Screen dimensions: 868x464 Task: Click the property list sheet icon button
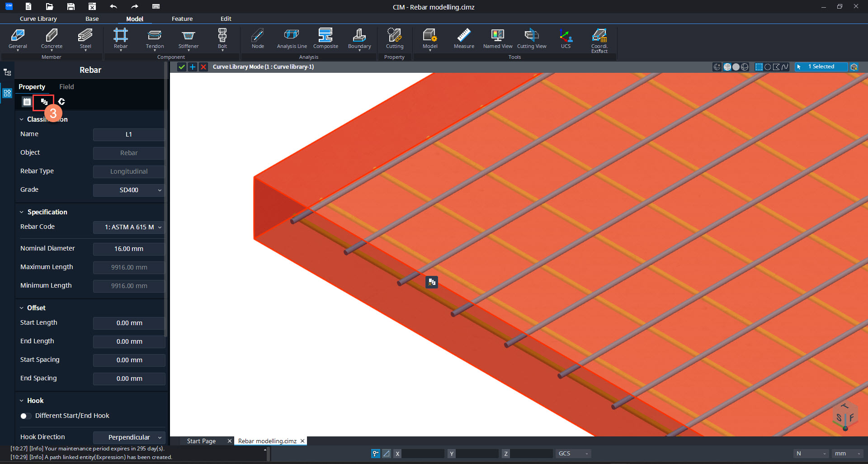click(27, 102)
